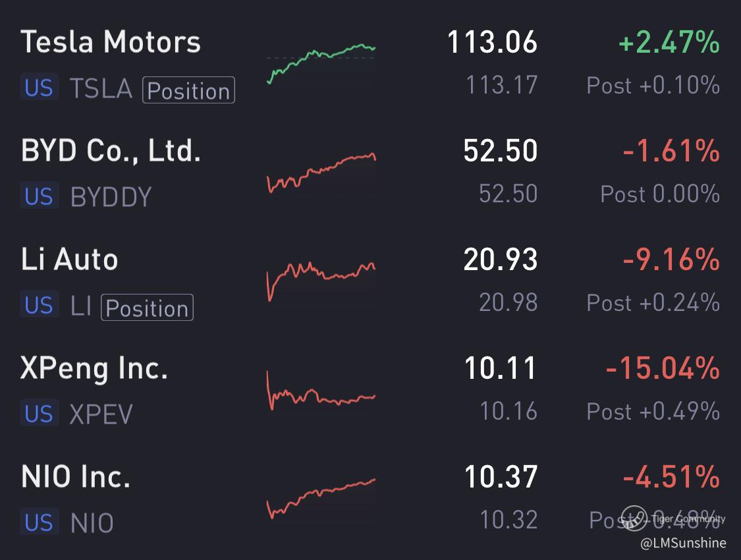Open XPeng's sparkline chart
The image size is (741, 560).
tap(321, 390)
